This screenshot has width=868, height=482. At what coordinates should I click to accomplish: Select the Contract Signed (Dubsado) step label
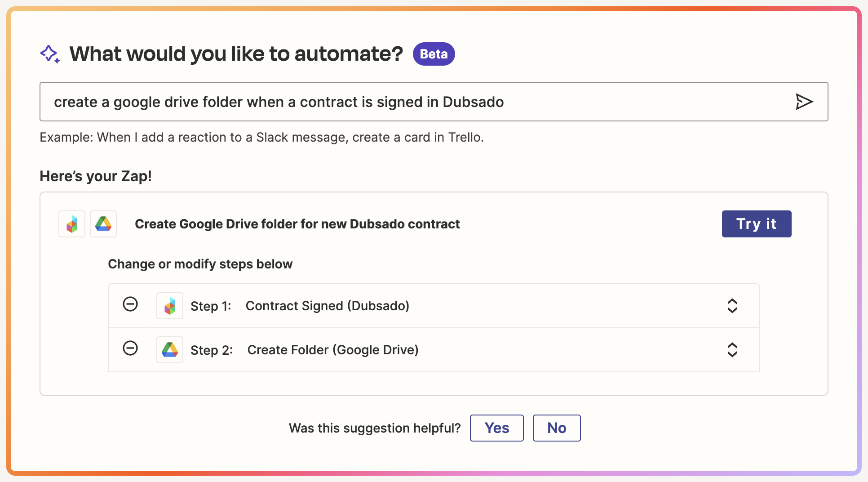click(x=328, y=306)
